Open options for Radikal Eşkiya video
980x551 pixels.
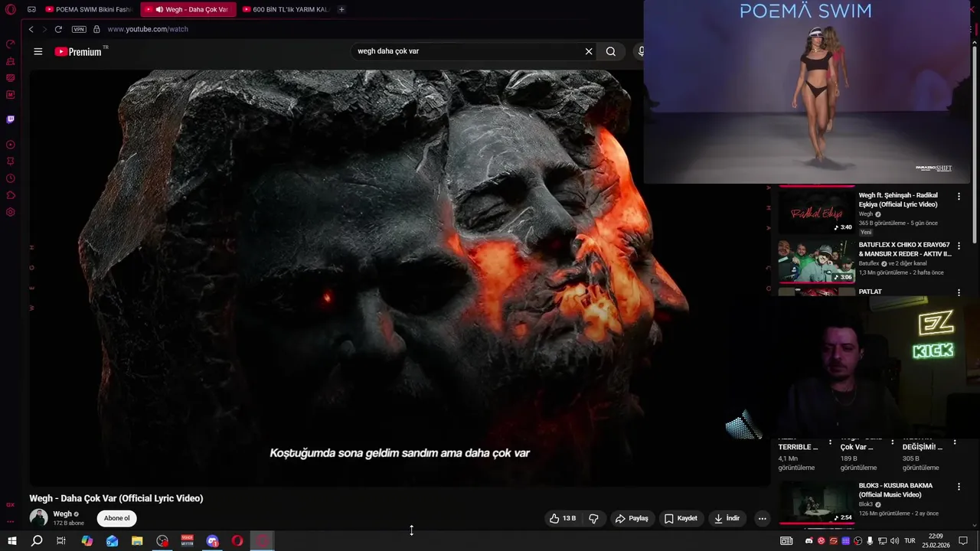coord(959,197)
